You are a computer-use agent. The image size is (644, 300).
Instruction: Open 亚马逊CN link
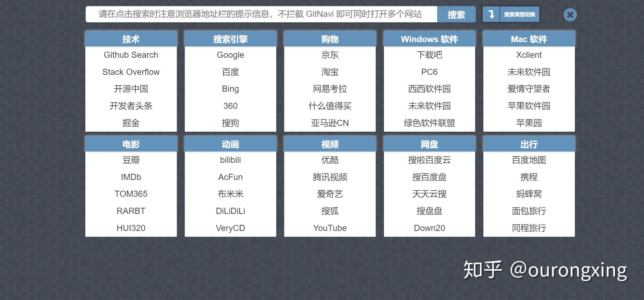pyautogui.click(x=330, y=123)
